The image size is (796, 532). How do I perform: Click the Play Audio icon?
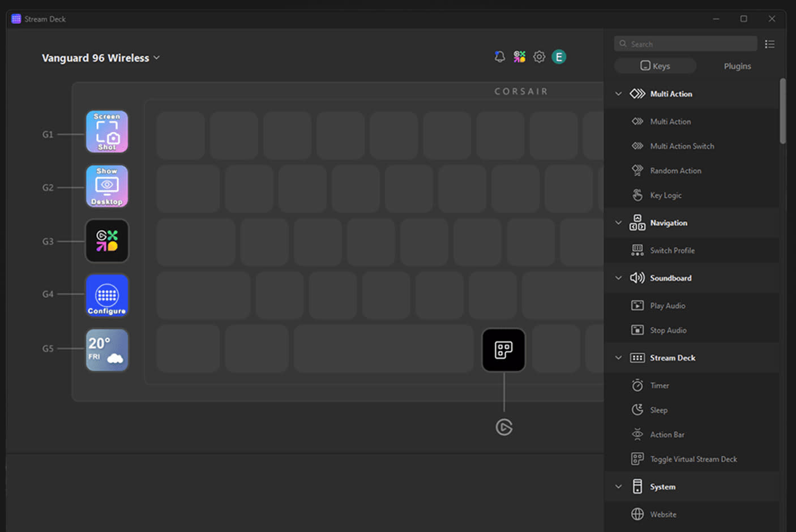637,306
